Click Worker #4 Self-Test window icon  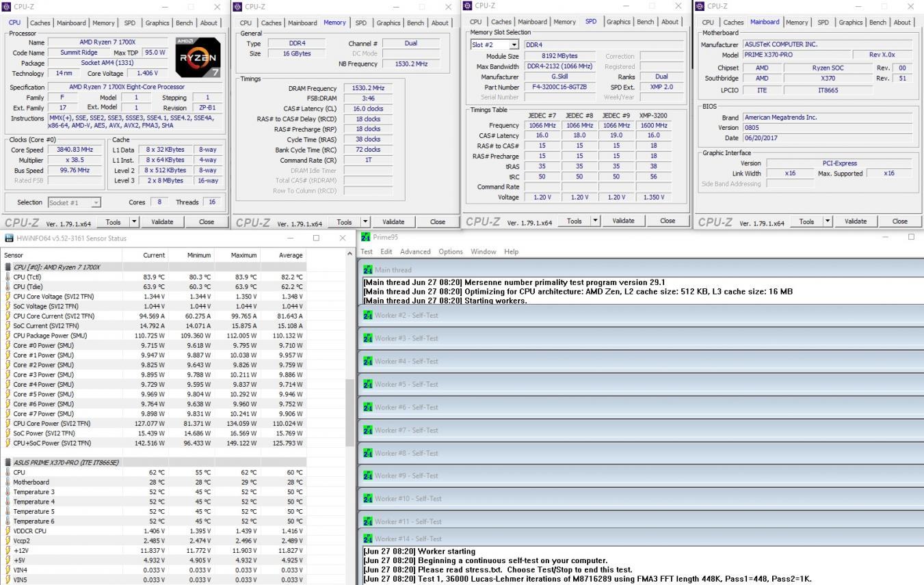tap(368, 361)
